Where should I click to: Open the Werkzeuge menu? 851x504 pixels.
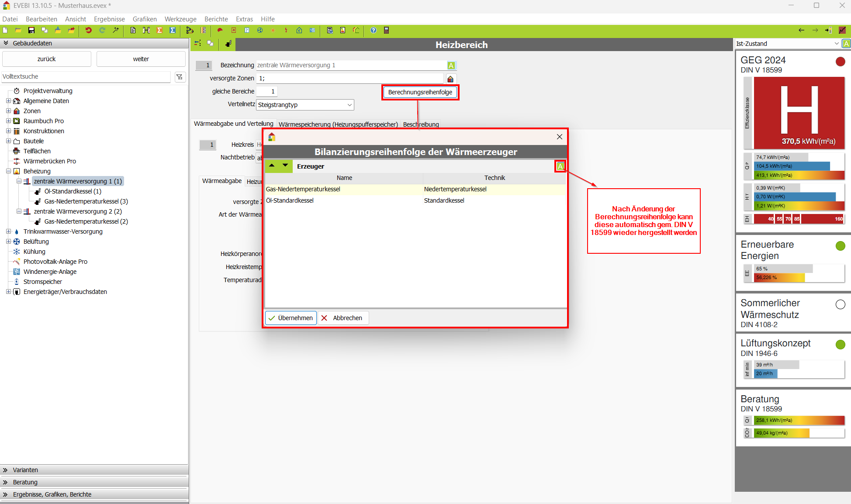180,19
